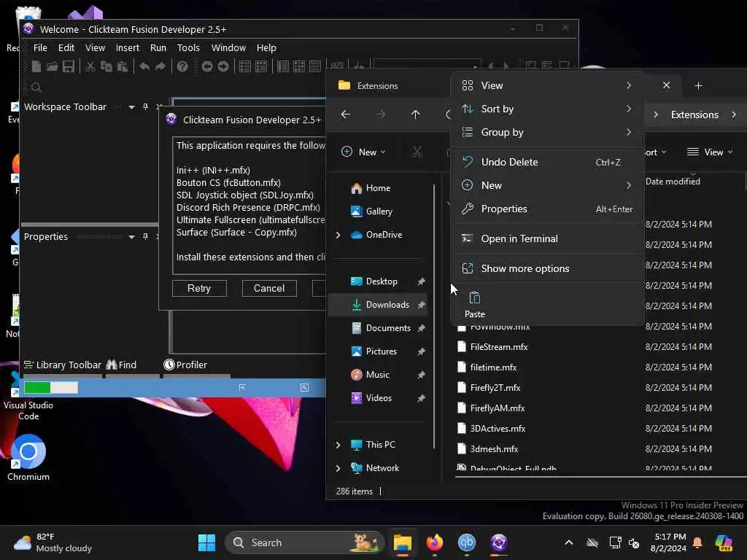Switch to the Find tab
The height and width of the screenshot is (560, 747).
coord(122,365)
